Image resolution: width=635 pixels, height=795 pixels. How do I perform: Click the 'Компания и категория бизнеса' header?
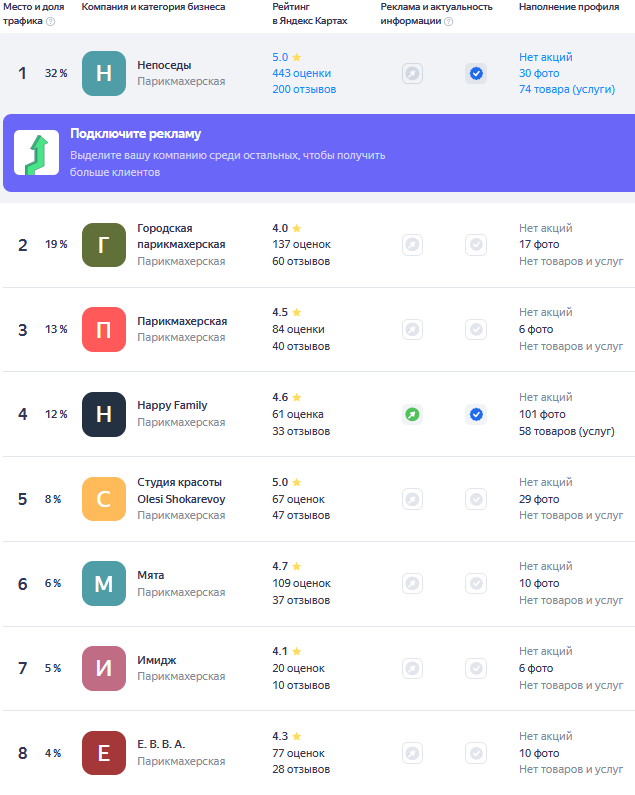[x=153, y=7]
